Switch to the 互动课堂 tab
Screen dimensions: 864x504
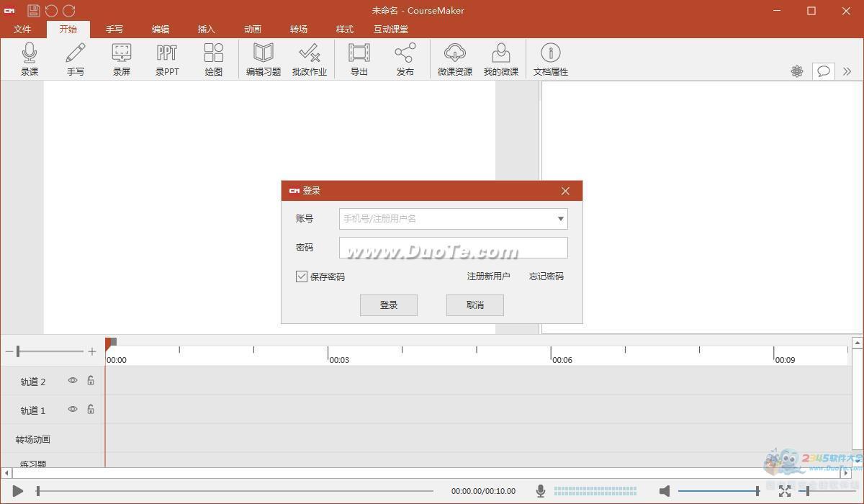pos(391,30)
